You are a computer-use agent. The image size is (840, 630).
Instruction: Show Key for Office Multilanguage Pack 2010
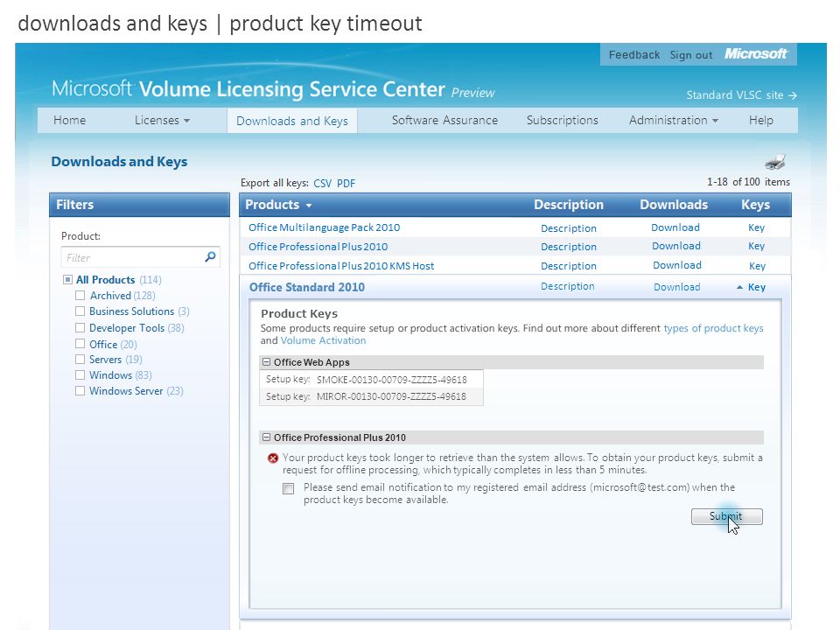(x=756, y=227)
